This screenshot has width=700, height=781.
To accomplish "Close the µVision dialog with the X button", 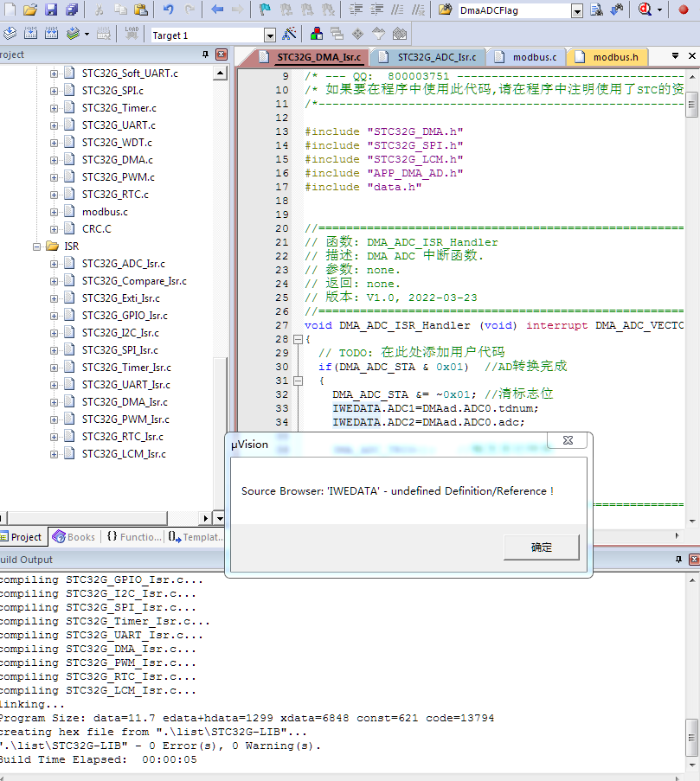I will point(568,440).
